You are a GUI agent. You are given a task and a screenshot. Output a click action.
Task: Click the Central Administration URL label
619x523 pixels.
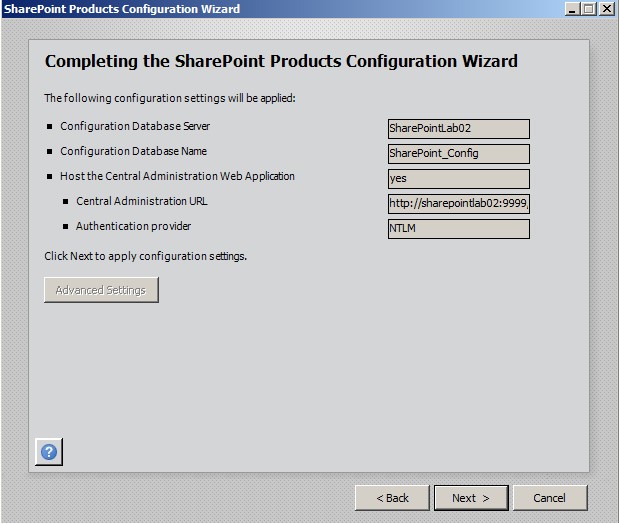coord(142,202)
